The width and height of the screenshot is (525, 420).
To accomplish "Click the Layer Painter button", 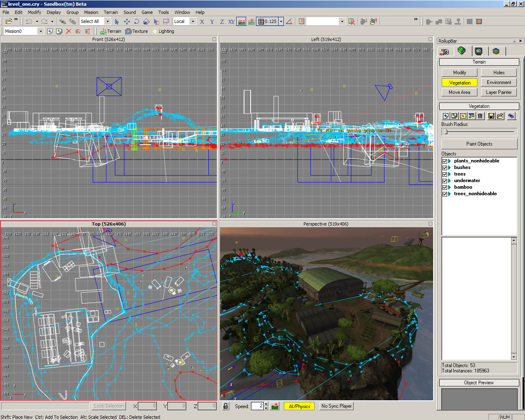I will pos(499,92).
